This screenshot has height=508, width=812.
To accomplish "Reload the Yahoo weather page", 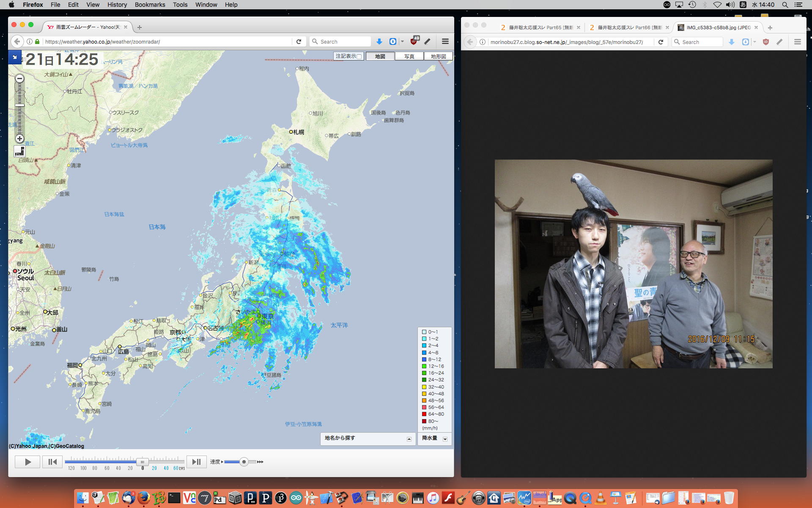I will [299, 41].
